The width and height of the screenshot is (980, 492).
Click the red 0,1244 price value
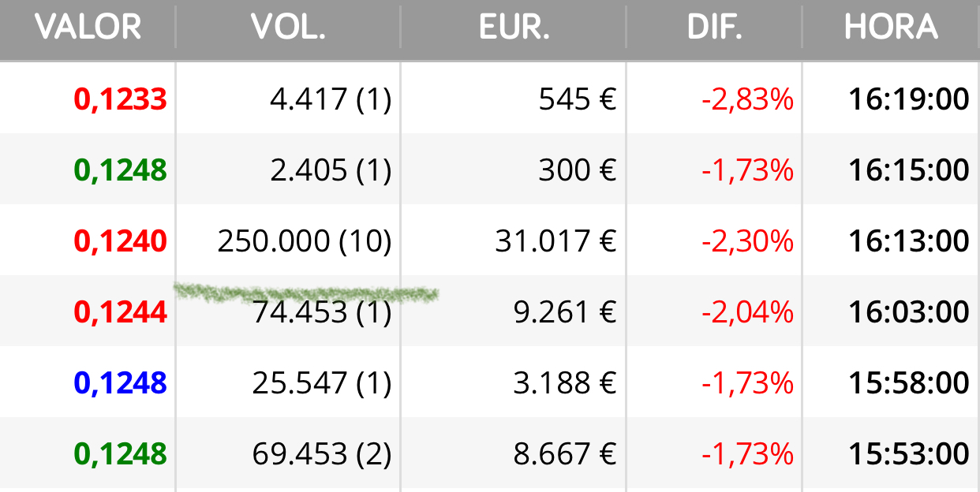121,312
